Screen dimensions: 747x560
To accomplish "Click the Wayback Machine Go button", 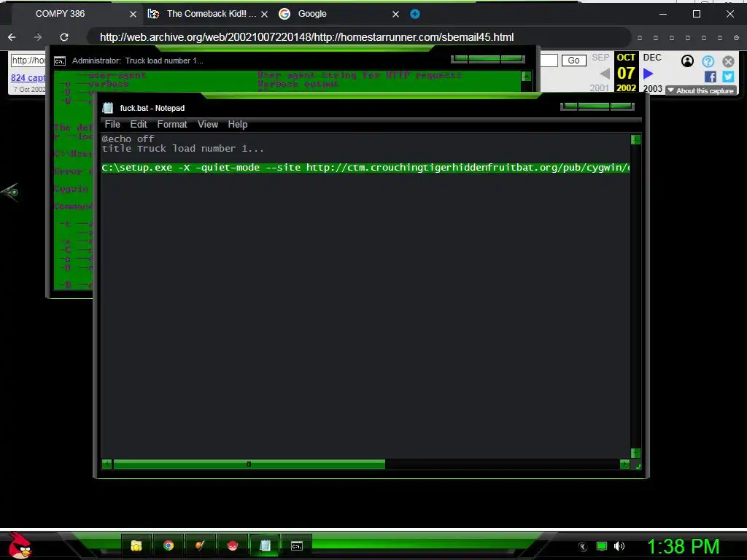I will 573,61.
